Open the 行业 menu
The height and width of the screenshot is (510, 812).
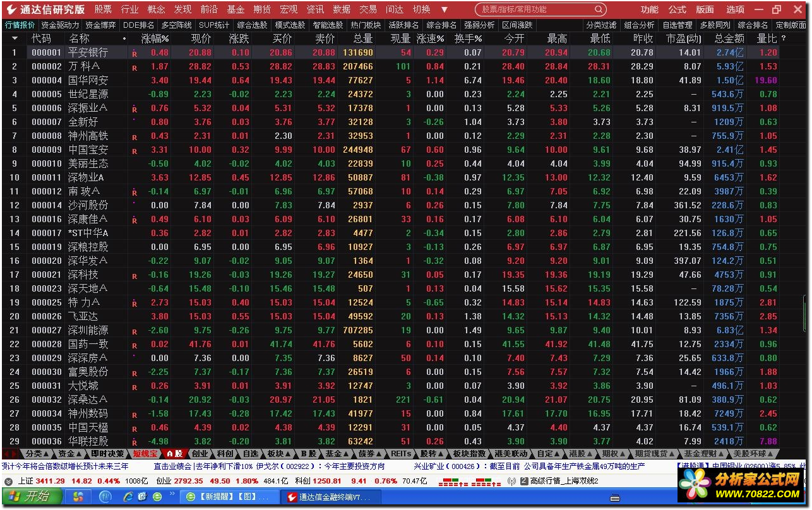pyautogui.click(x=129, y=9)
